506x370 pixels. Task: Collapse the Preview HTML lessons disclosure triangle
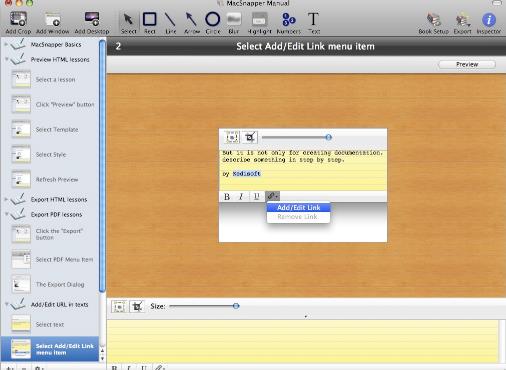(x=6, y=59)
